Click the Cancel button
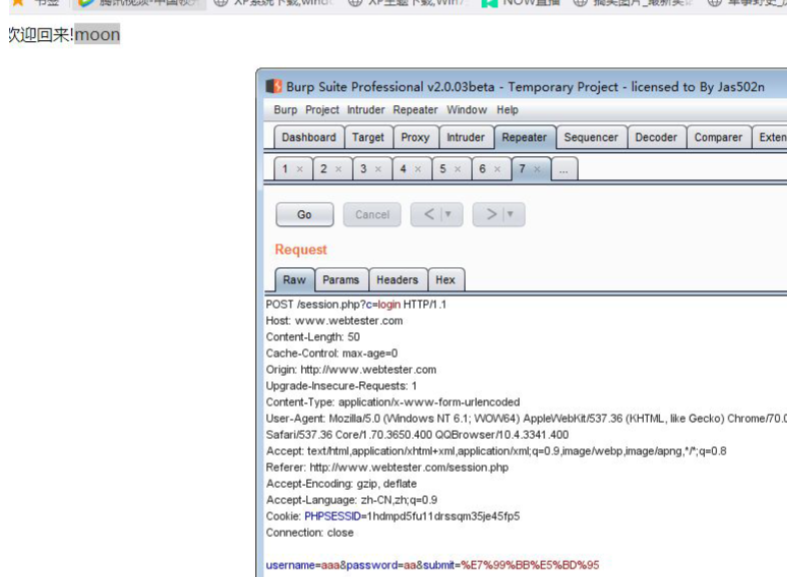The image size is (787, 577). (x=372, y=215)
